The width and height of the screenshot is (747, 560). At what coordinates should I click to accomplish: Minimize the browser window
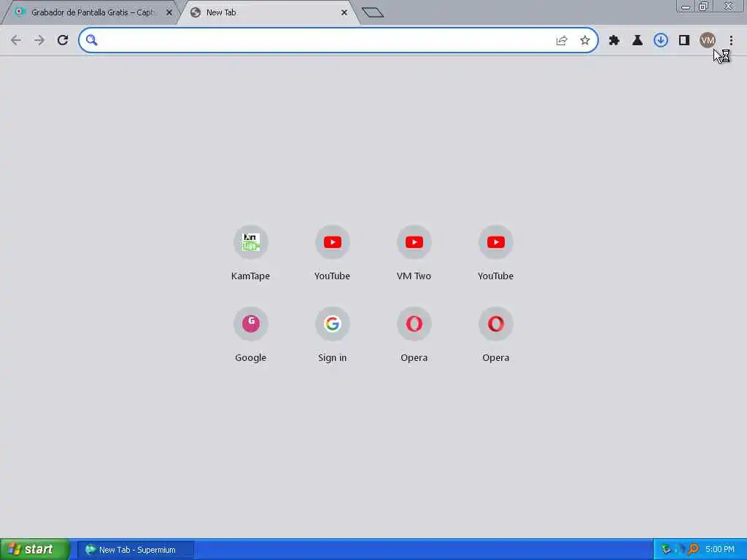coord(686,7)
